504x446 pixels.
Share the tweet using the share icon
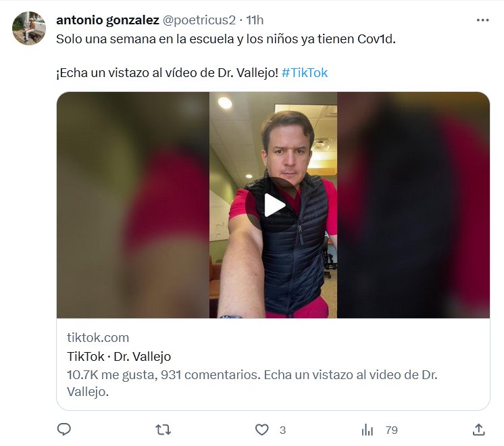[x=478, y=429]
